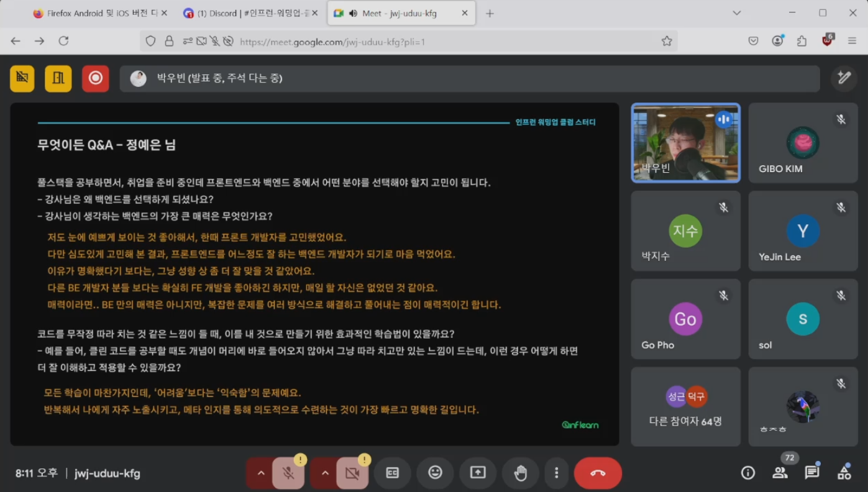Image resolution: width=868 pixels, height=492 pixels.
Task: Bookmark this page with the star icon
Action: point(667,41)
